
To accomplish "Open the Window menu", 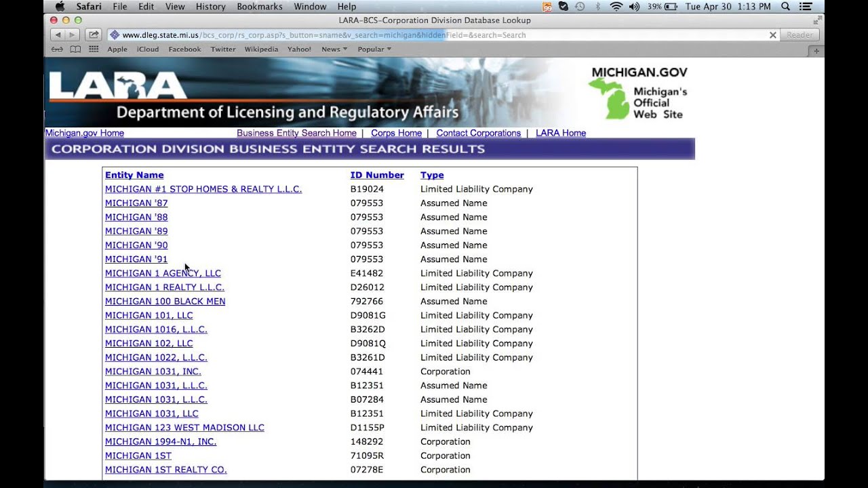I will (x=310, y=7).
